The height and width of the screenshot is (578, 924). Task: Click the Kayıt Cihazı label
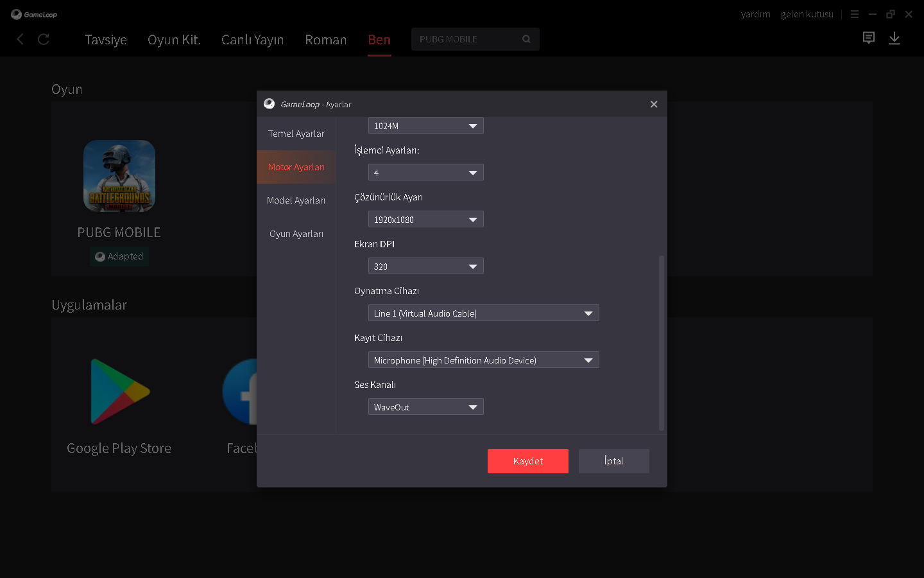click(379, 338)
